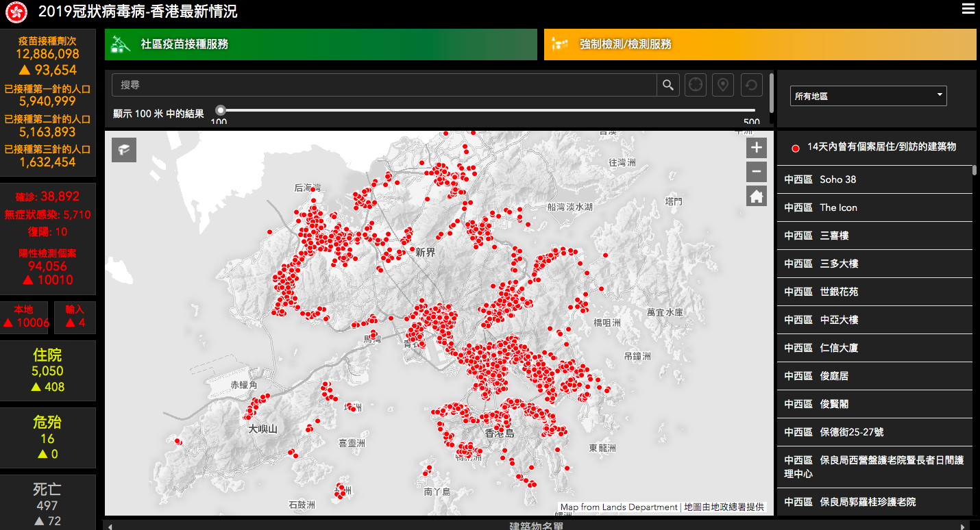This screenshot has width=980, height=530.
Task: Select 中亞大樓 in building list
Action: pos(874,320)
